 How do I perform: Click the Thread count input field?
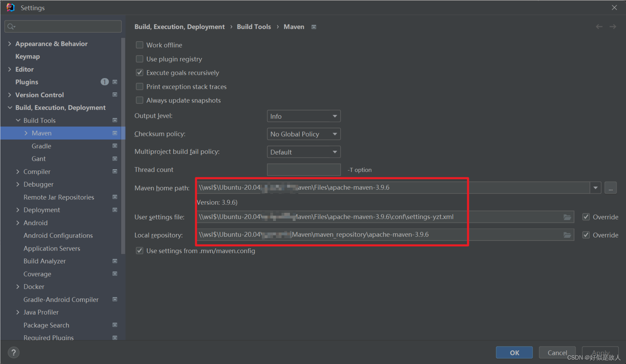click(303, 170)
